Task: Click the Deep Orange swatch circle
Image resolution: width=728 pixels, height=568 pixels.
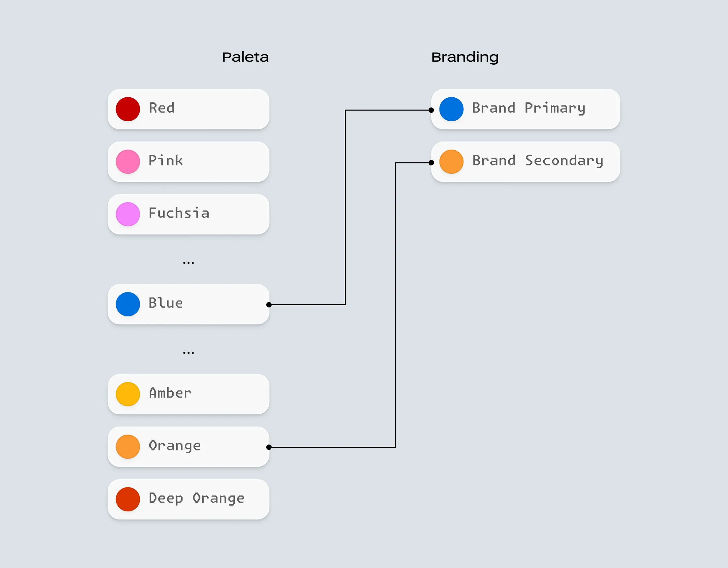Action: (x=128, y=499)
